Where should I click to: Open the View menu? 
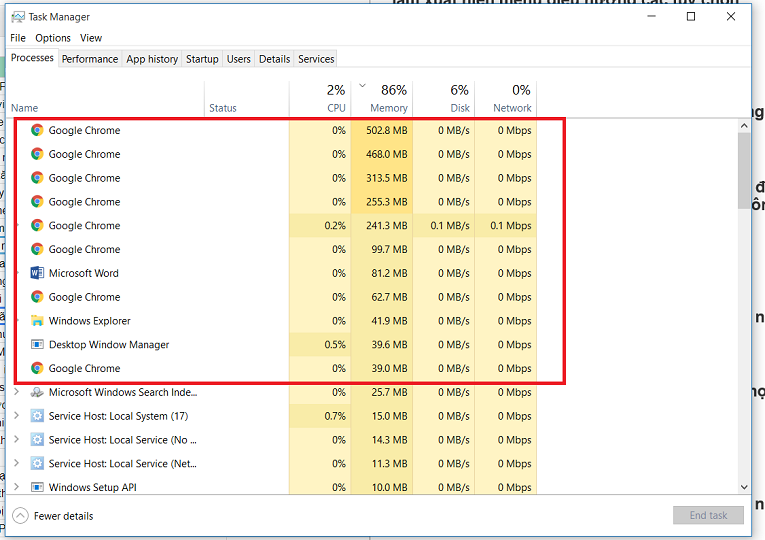91,38
